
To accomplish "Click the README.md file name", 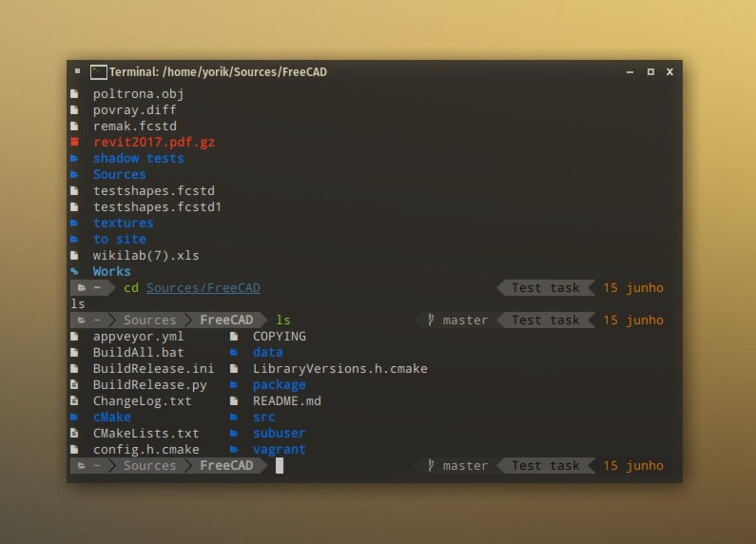I will (x=287, y=401).
